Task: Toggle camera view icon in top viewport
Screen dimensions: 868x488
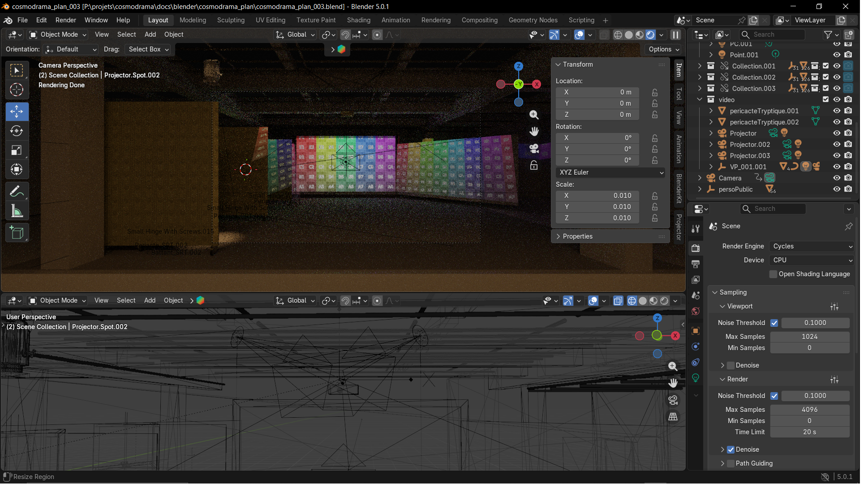Action: pyautogui.click(x=534, y=149)
